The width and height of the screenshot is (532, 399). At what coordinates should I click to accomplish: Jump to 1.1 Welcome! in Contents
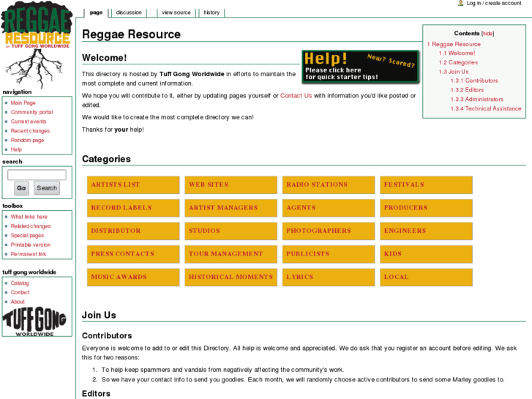(457, 53)
